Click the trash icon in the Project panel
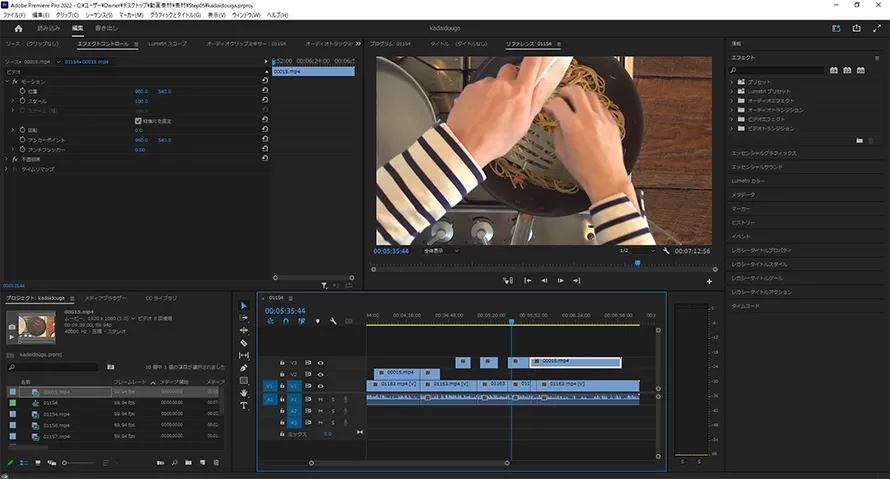This screenshot has height=479, width=890. click(216, 463)
